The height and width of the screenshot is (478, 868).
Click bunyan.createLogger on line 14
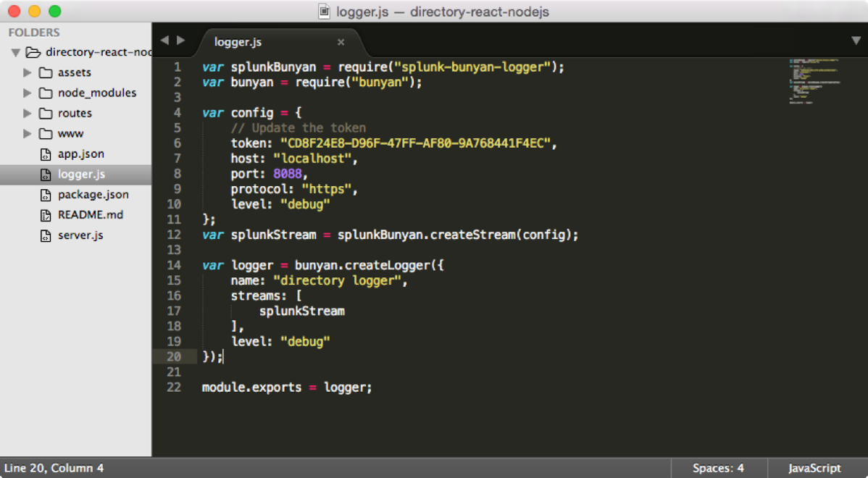point(362,266)
